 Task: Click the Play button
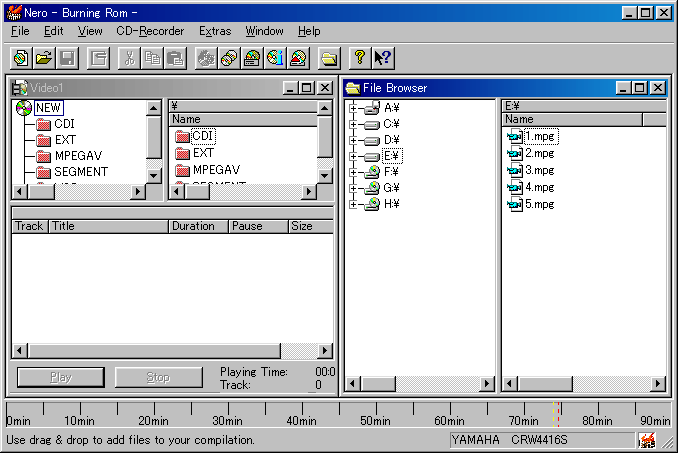point(61,377)
